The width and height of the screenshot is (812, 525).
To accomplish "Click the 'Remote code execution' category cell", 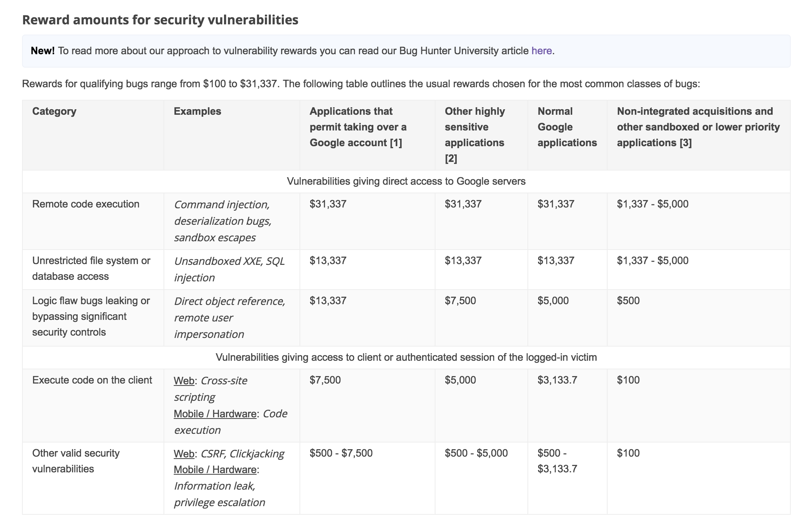I will (x=86, y=204).
